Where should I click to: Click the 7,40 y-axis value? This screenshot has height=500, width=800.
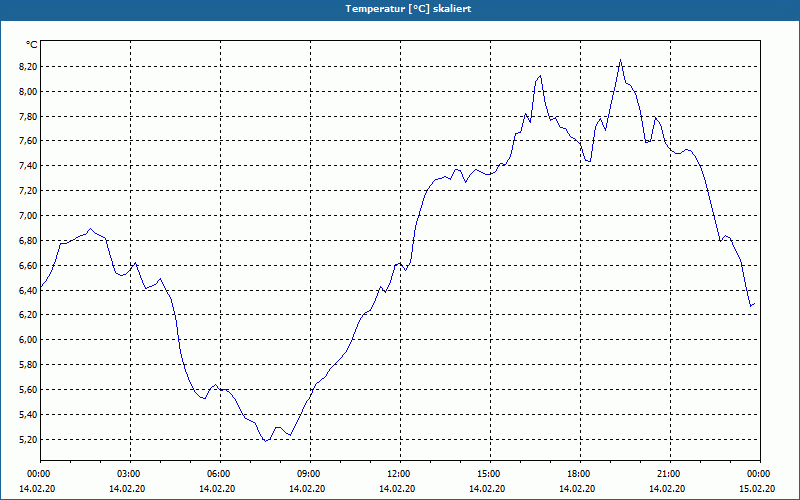click(29, 166)
